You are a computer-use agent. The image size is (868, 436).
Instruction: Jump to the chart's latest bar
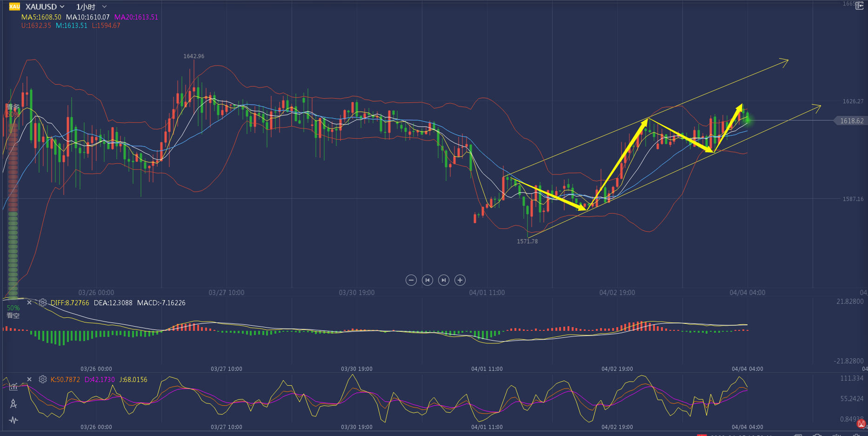(x=444, y=280)
